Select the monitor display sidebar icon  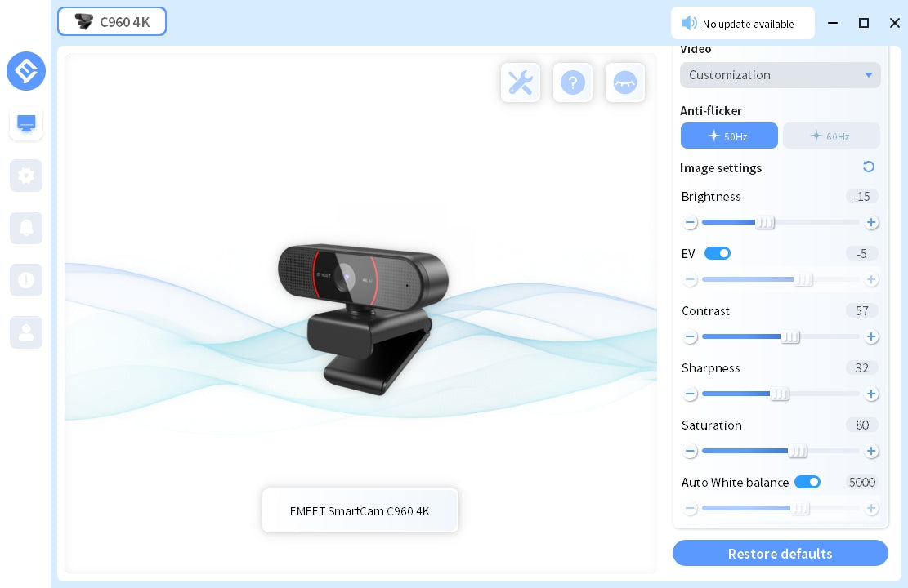(26, 123)
